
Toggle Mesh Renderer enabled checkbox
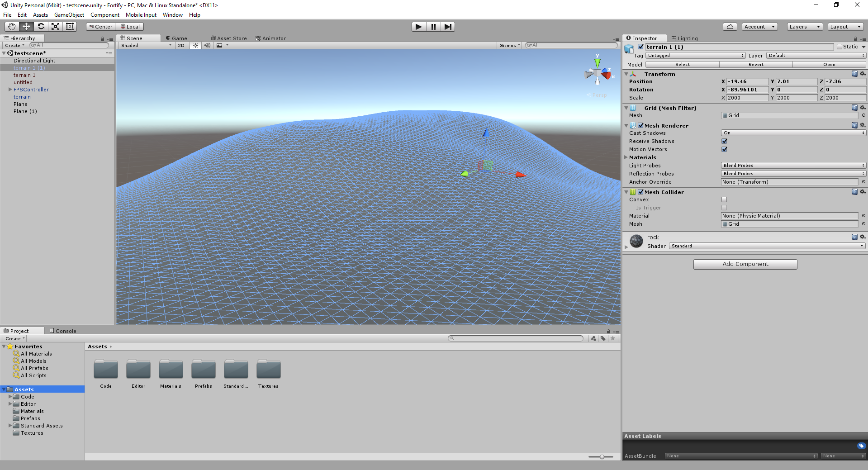click(640, 125)
